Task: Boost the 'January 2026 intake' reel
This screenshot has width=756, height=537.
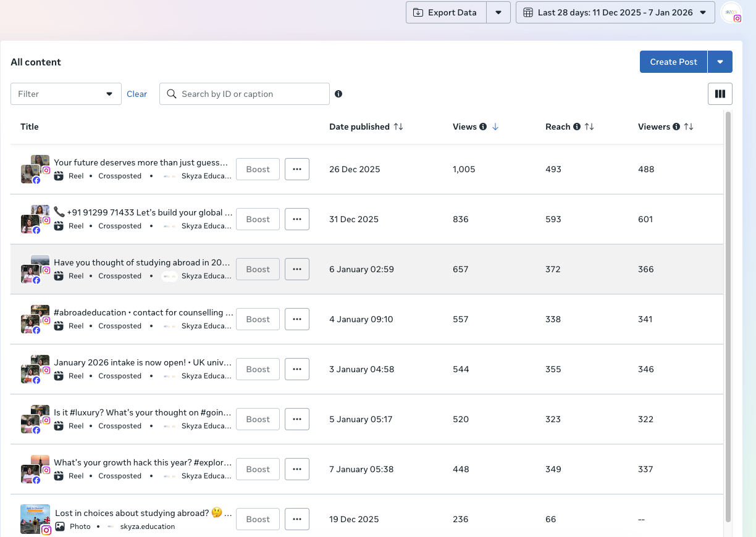Action: coord(258,369)
